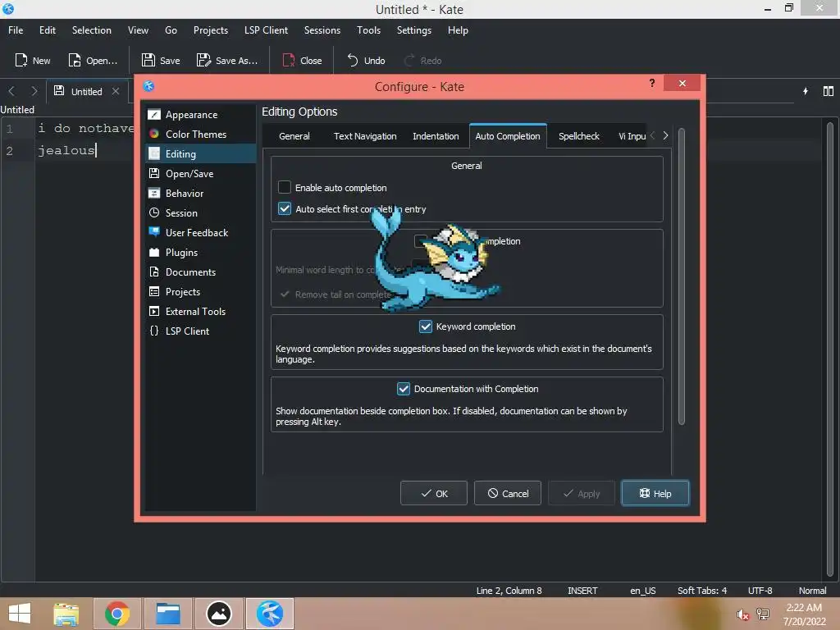Click en_US language in status bar

click(643, 591)
